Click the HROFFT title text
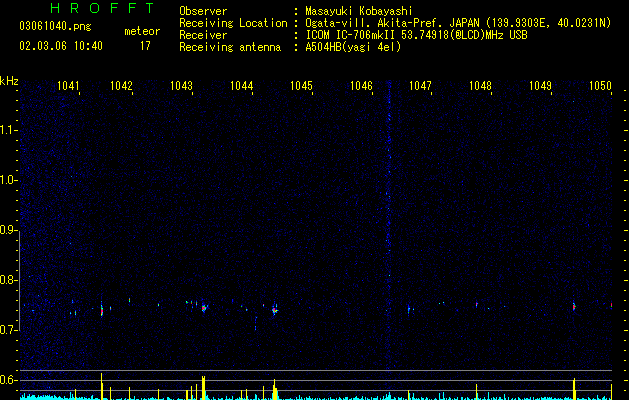 point(102,8)
